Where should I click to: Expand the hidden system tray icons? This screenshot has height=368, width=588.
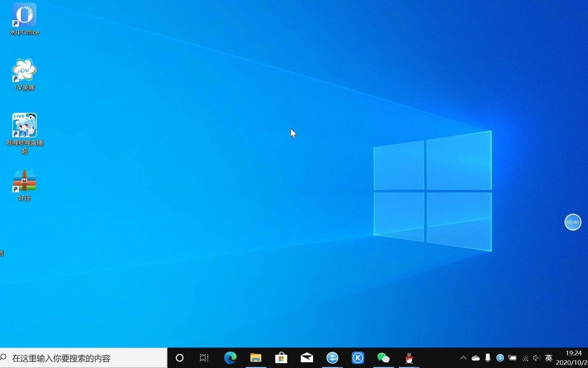[463, 358]
